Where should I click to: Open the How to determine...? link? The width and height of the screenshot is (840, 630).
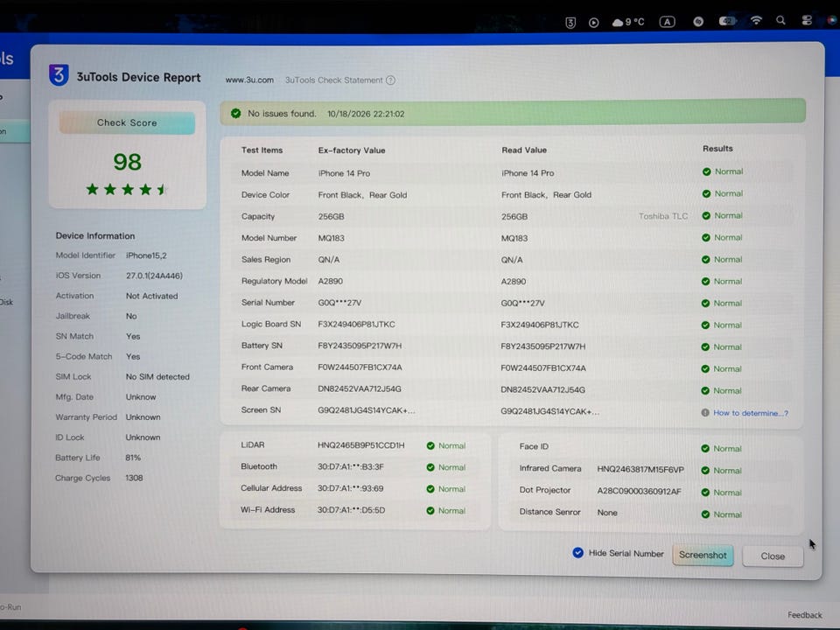pyautogui.click(x=751, y=413)
